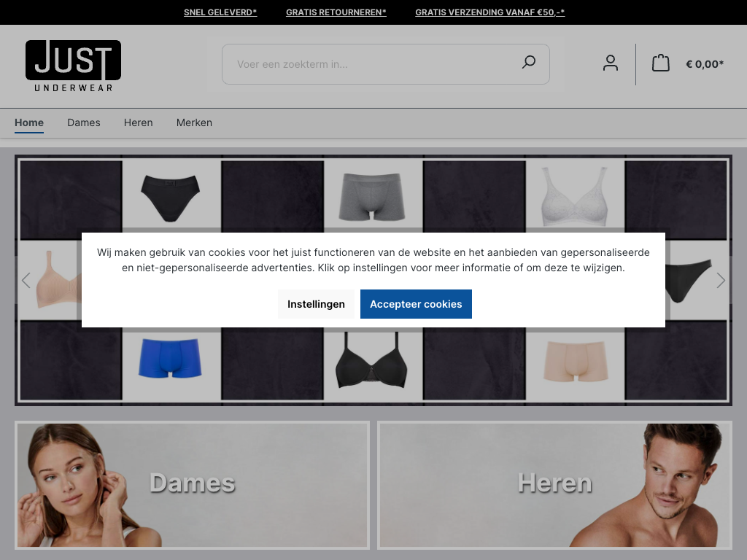Select the black brief product image

[x=170, y=198]
